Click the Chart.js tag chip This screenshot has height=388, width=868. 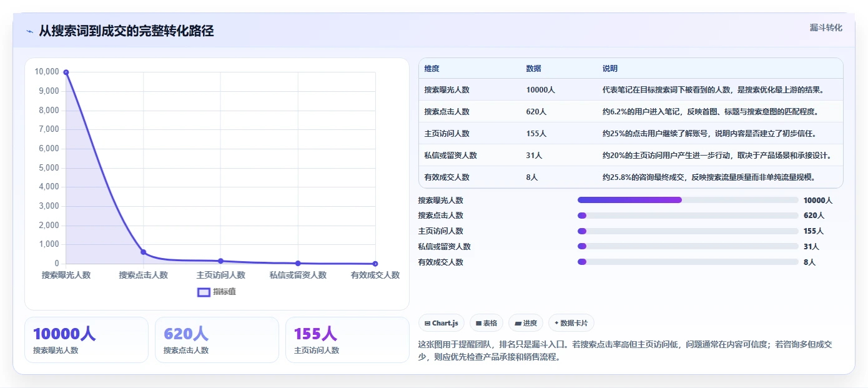point(441,323)
